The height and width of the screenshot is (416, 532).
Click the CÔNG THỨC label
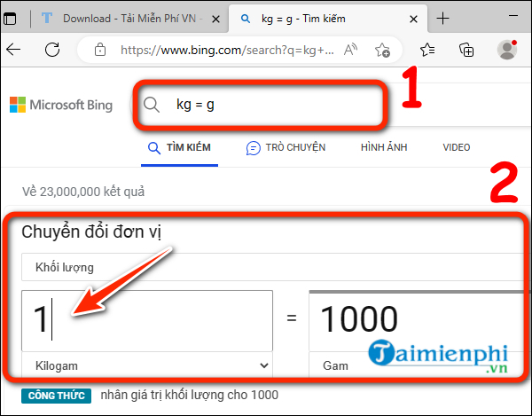click(x=57, y=396)
